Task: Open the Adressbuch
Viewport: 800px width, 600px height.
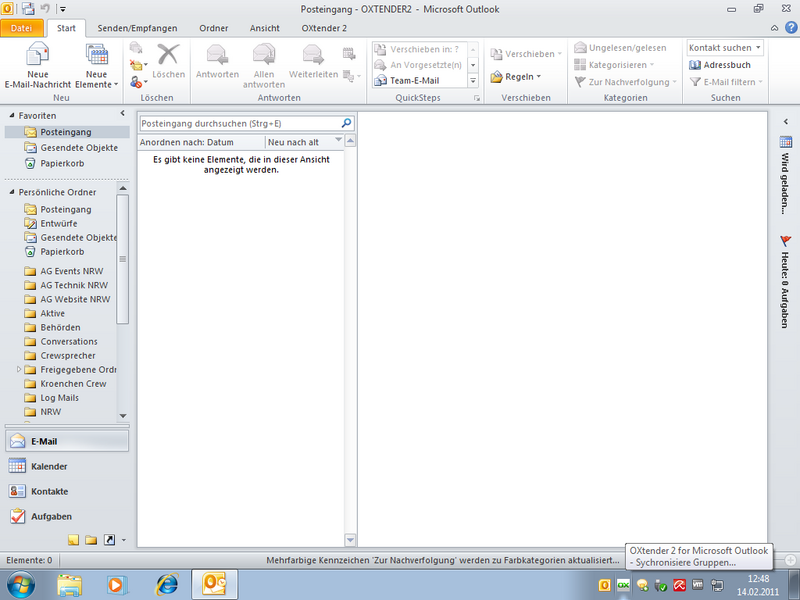Action: pyautogui.click(x=720, y=65)
